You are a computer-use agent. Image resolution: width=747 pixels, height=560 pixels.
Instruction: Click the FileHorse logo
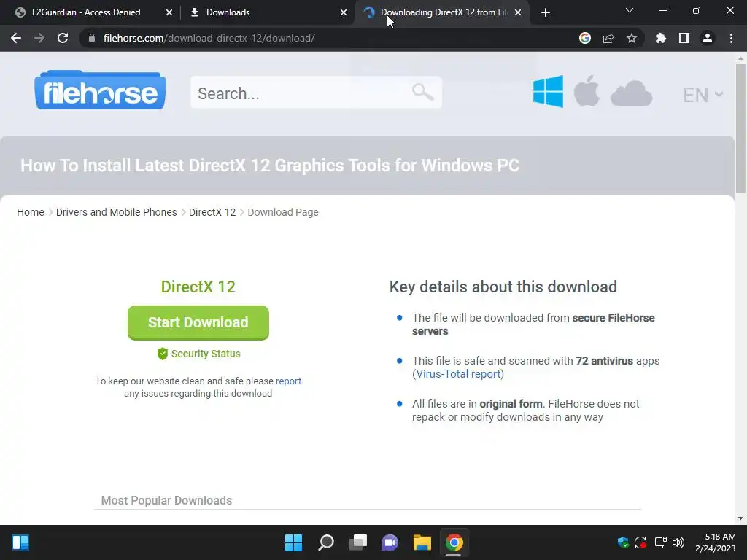100,90
